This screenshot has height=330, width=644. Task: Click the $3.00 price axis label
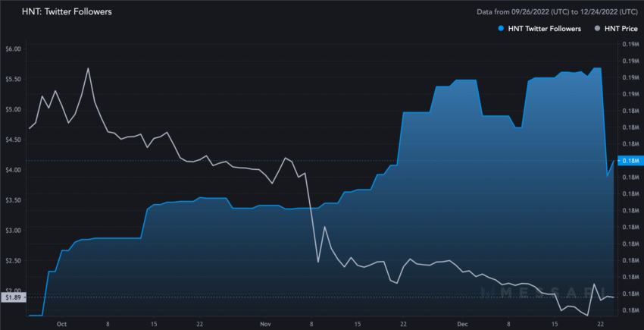tap(13, 231)
